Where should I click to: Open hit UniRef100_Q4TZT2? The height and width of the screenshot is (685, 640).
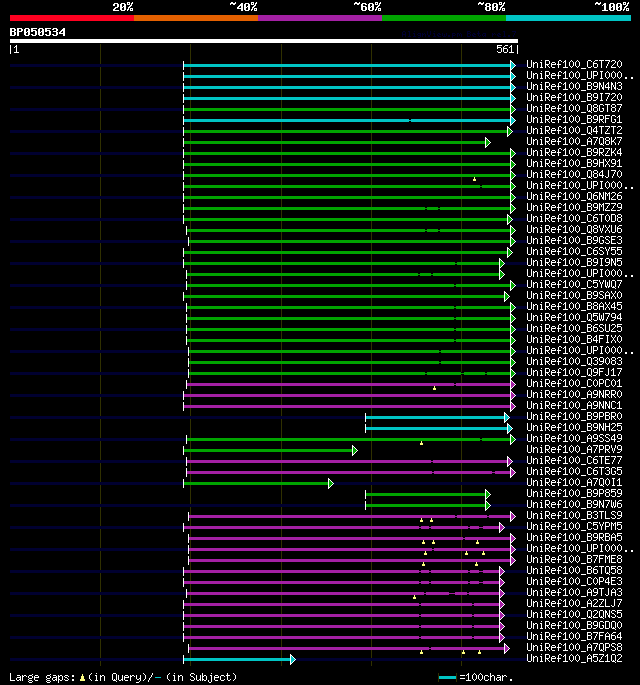(x=574, y=130)
